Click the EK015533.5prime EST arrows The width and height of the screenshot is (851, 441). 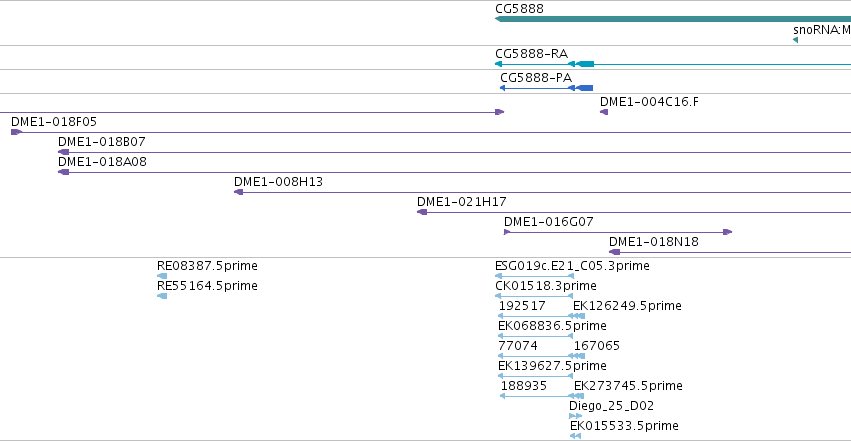point(575,436)
